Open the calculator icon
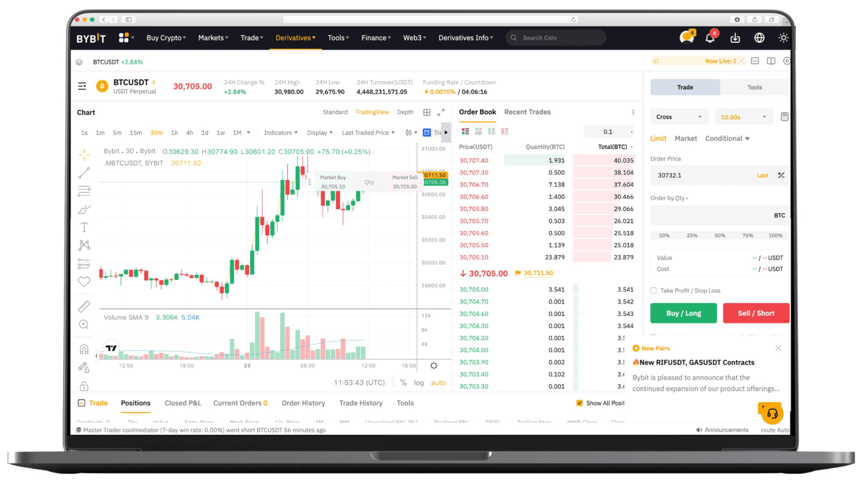868x488 pixels. pyautogui.click(x=784, y=117)
